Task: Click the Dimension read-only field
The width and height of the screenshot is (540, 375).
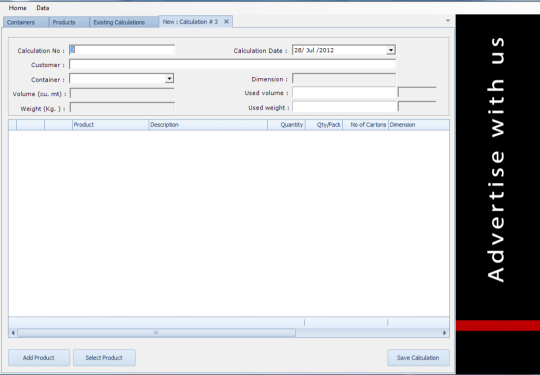Action: pyautogui.click(x=344, y=79)
